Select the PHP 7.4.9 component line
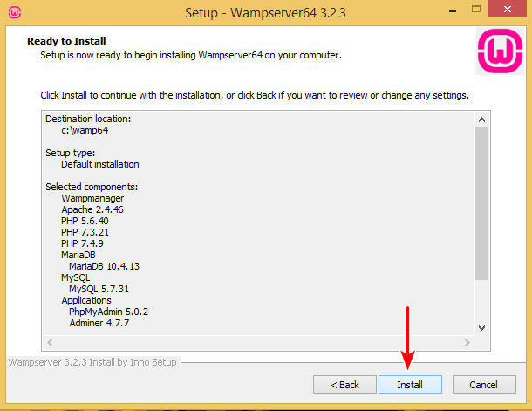The height and width of the screenshot is (411, 532). tap(82, 243)
